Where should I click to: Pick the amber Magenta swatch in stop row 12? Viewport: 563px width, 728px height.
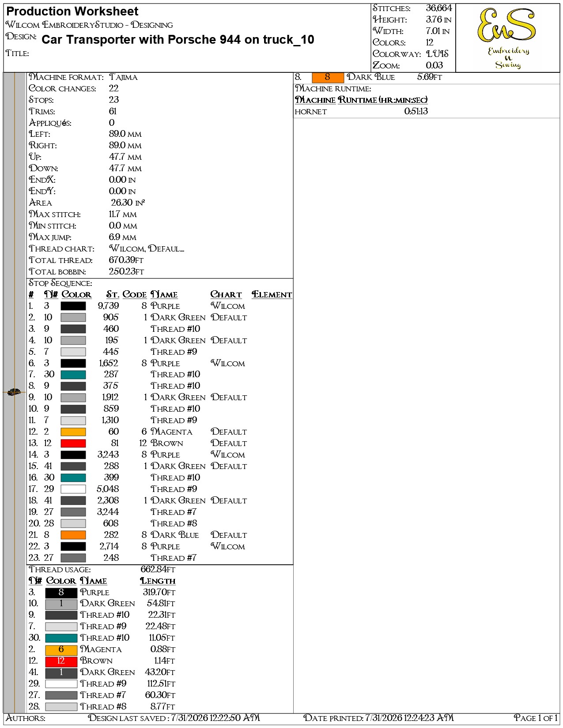click(73, 432)
